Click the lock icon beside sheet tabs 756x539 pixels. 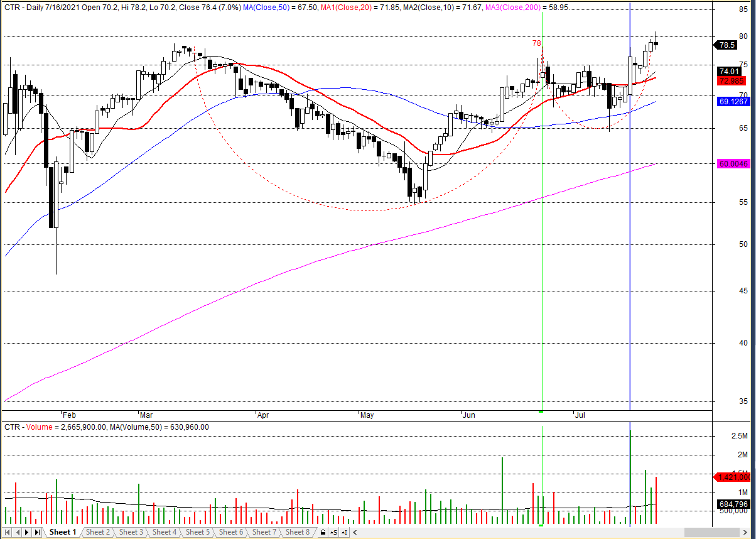323,532
